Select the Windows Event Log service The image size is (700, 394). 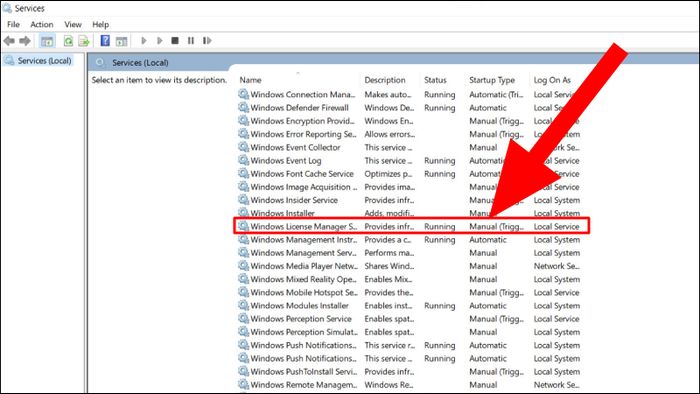pos(286,161)
